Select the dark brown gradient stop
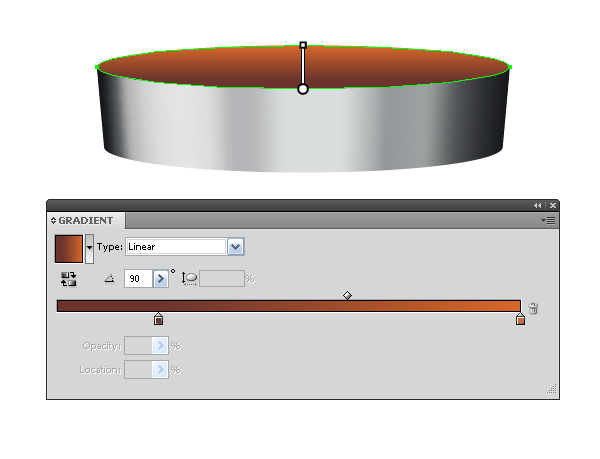 158,319
